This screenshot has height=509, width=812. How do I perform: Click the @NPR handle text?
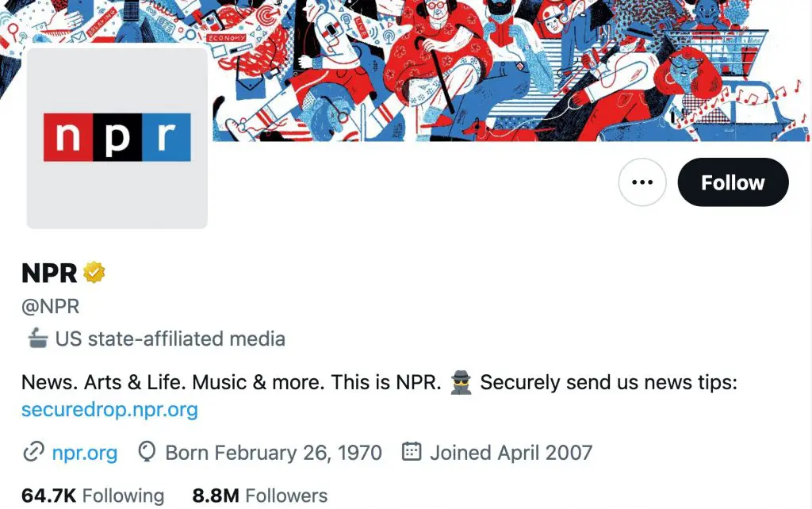point(52,305)
